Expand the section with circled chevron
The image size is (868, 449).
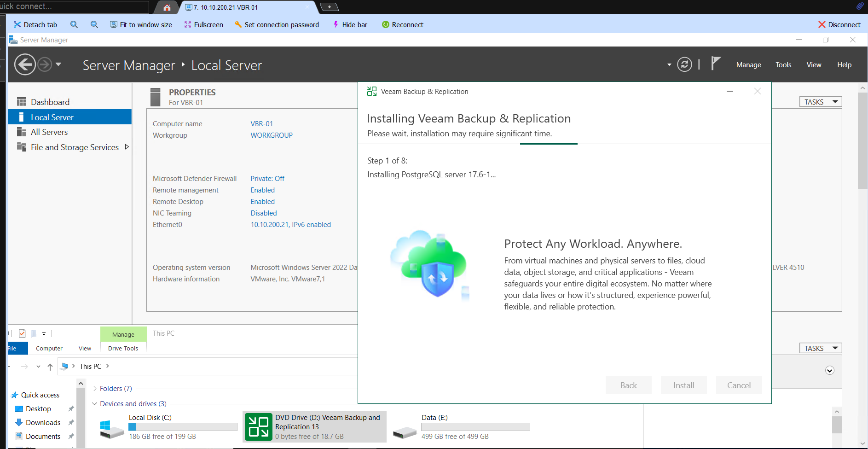830,371
